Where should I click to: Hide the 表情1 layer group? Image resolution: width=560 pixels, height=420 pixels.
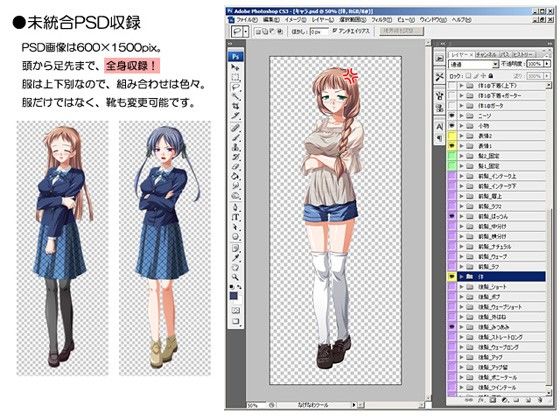click(x=452, y=146)
